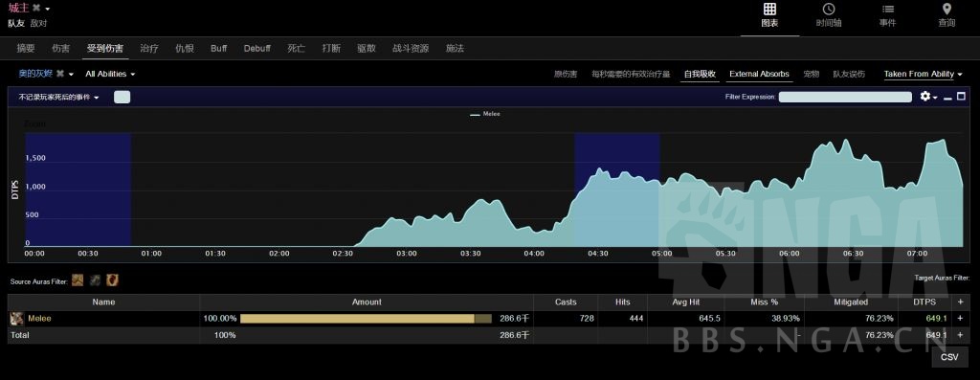
Task: Click into the Filter Expression field
Action: [x=845, y=97]
